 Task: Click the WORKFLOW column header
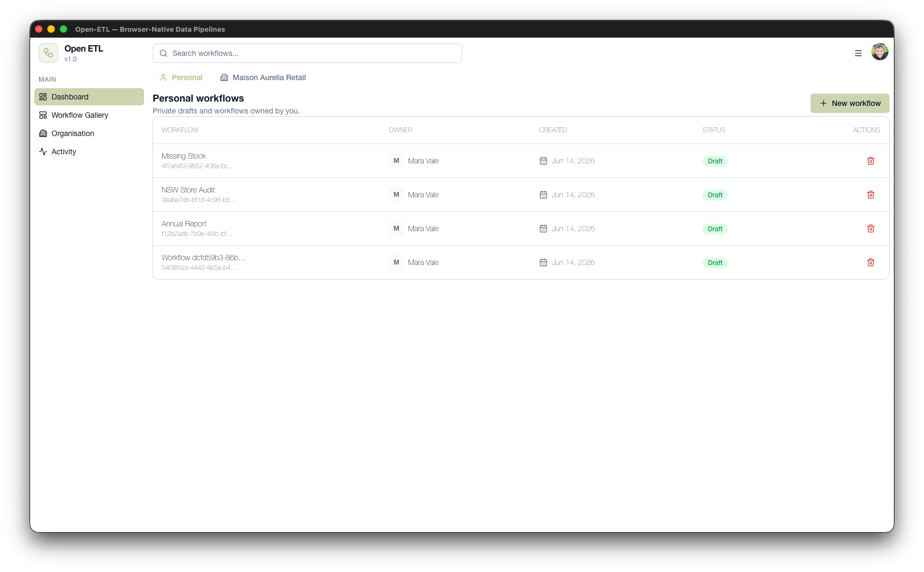click(x=180, y=130)
